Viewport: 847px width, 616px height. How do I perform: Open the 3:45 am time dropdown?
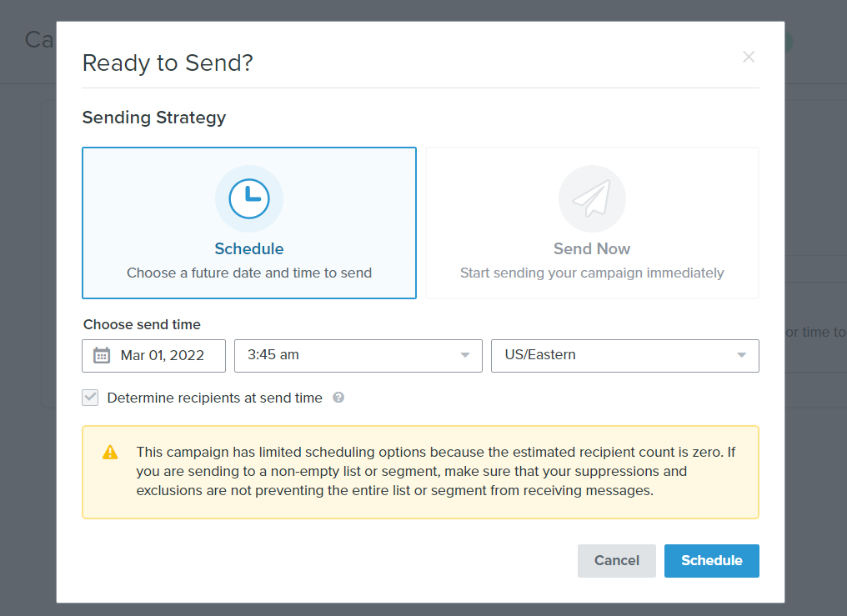[x=358, y=356]
